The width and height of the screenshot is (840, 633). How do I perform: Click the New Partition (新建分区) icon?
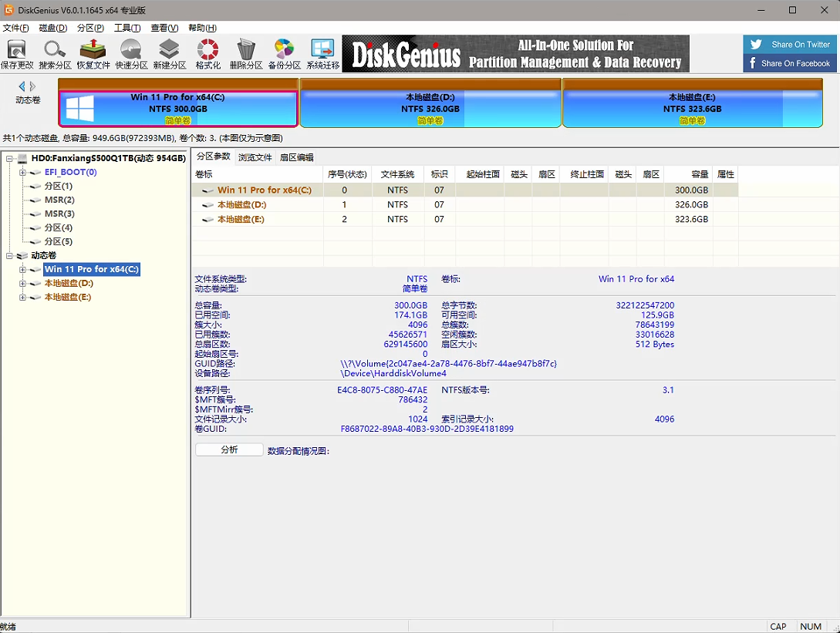click(169, 53)
